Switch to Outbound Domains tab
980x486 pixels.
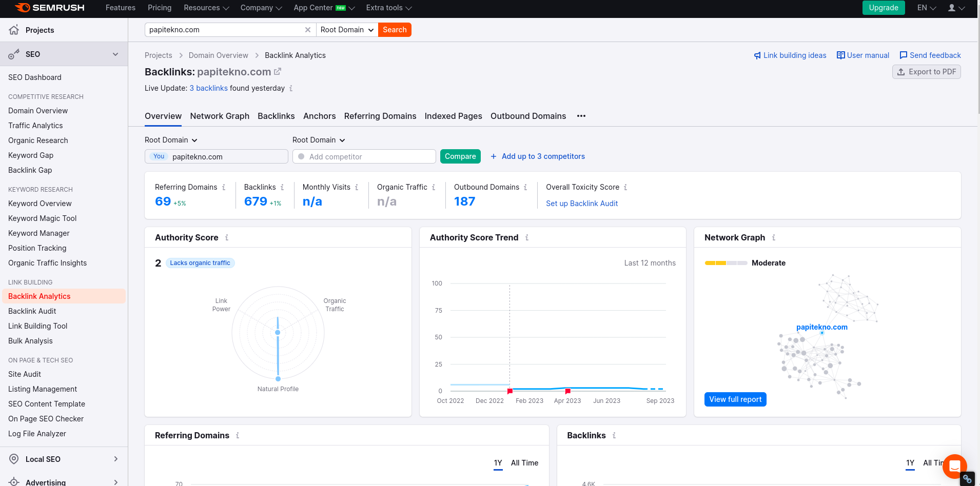(x=528, y=116)
